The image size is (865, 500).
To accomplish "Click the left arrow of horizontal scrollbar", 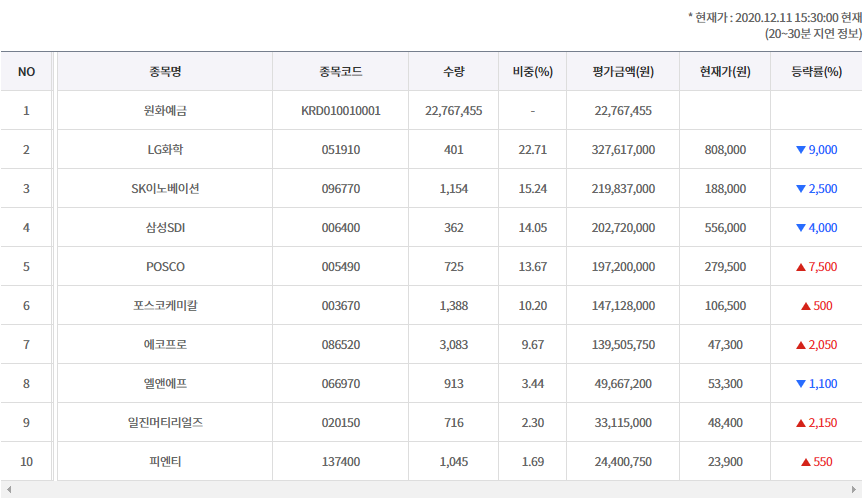I will [x=9, y=490].
